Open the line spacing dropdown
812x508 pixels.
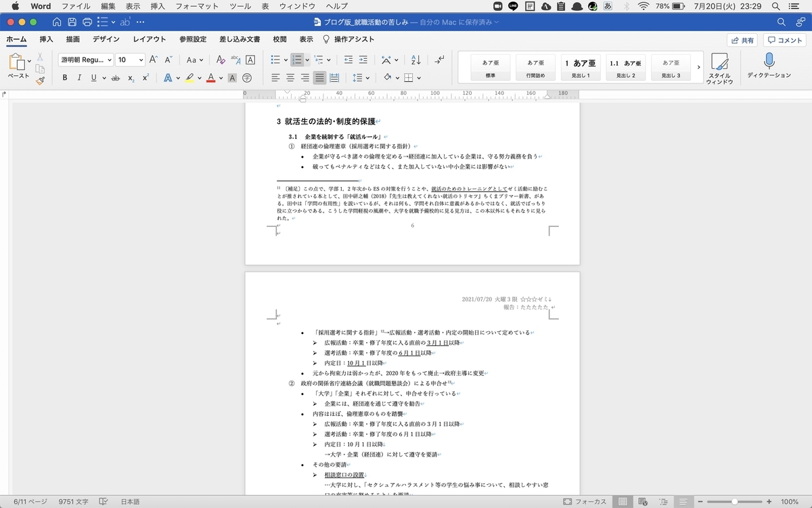pyautogui.click(x=361, y=78)
